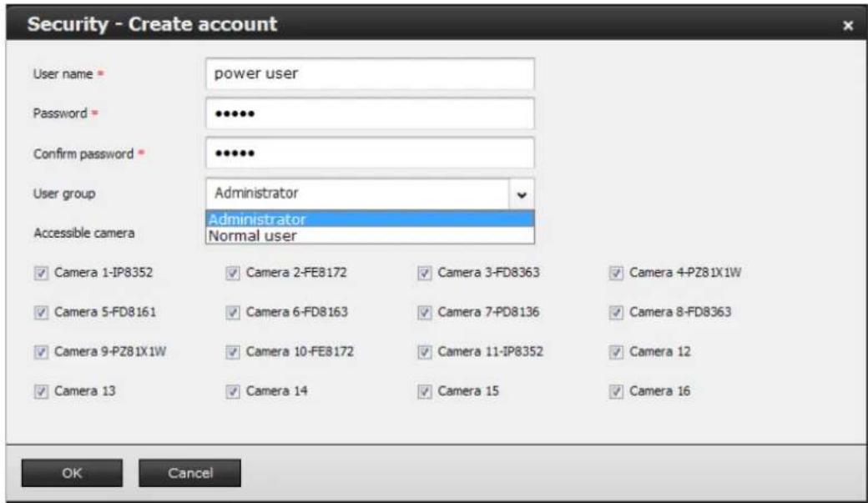This screenshot has width=868, height=503.
Task: Click the User group label
Action: click(64, 194)
